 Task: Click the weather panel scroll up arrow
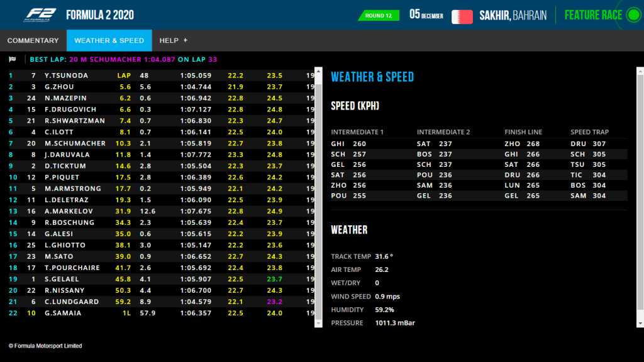pos(640,71)
